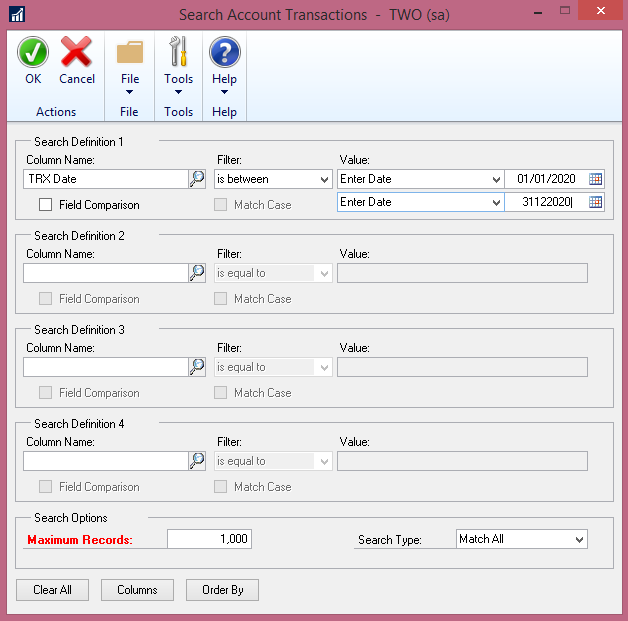Open column lookup for Search Definition 1
Screen dimensions: 628x621
[x=197, y=179]
